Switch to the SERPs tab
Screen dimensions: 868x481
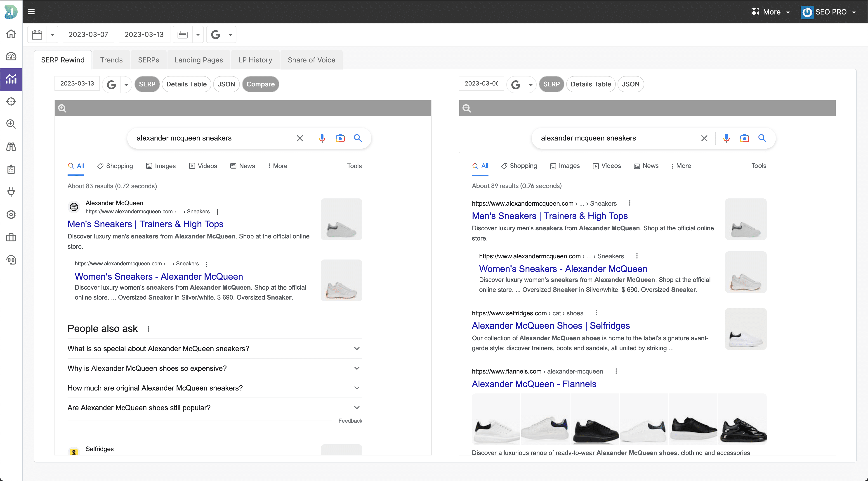coord(149,60)
